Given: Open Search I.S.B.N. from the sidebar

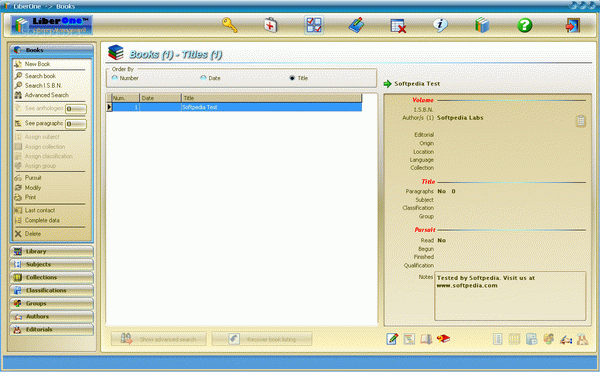Looking at the screenshot, I should click(43, 85).
